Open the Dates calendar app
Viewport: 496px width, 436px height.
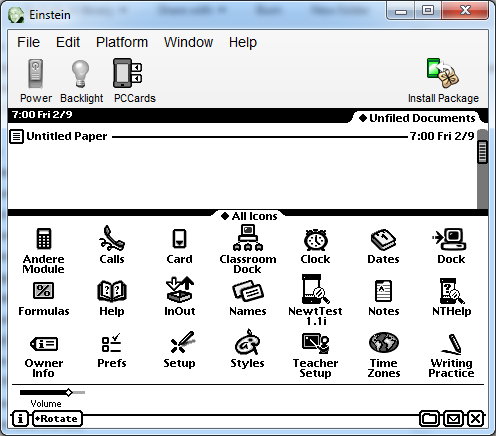(x=383, y=247)
